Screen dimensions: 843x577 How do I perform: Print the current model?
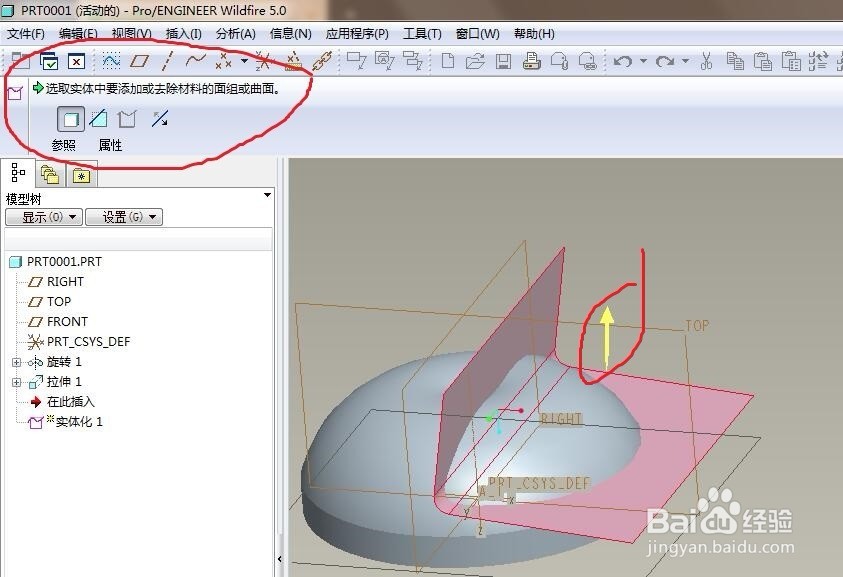pos(531,61)
